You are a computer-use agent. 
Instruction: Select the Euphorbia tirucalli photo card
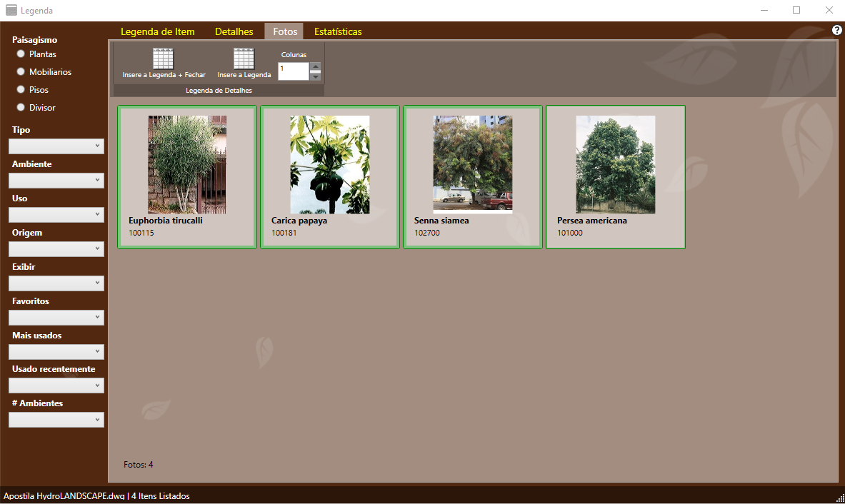point(187,177)
